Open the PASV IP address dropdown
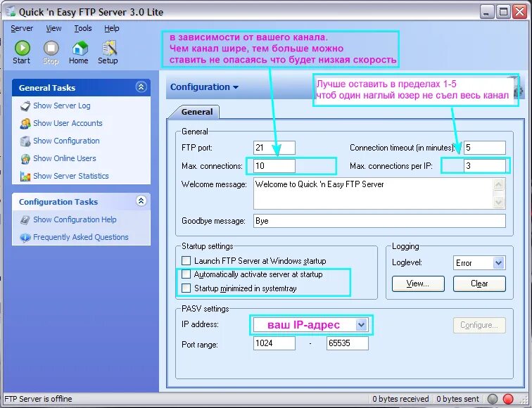Screen dimensions: 532x408 (361, 325)
